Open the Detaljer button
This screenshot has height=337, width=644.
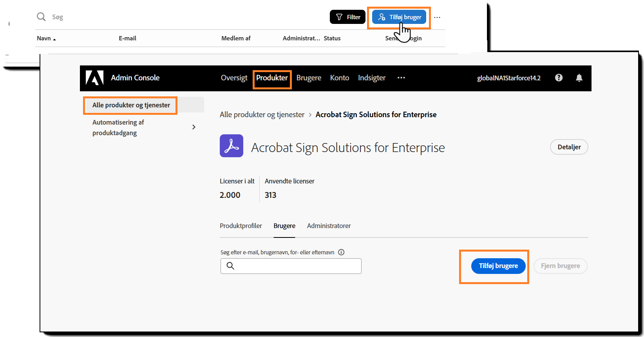(x=569, y=147)
